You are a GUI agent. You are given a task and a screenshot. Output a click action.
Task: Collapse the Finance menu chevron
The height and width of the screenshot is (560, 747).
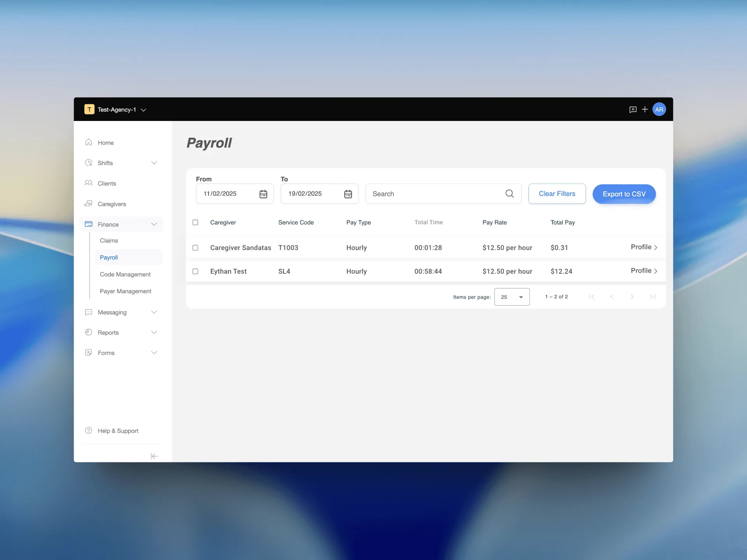click(x=154, y=224)
